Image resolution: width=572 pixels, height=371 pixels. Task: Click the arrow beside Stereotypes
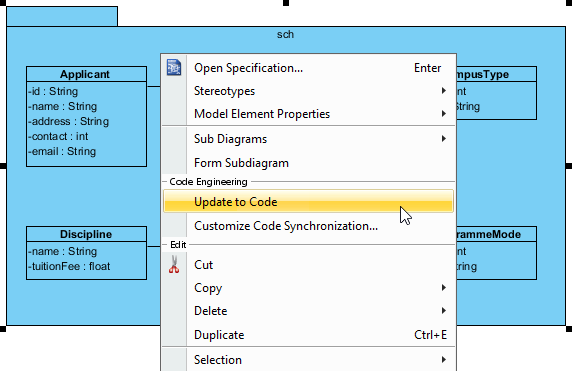pyautogui.click(x=444, y=90)
